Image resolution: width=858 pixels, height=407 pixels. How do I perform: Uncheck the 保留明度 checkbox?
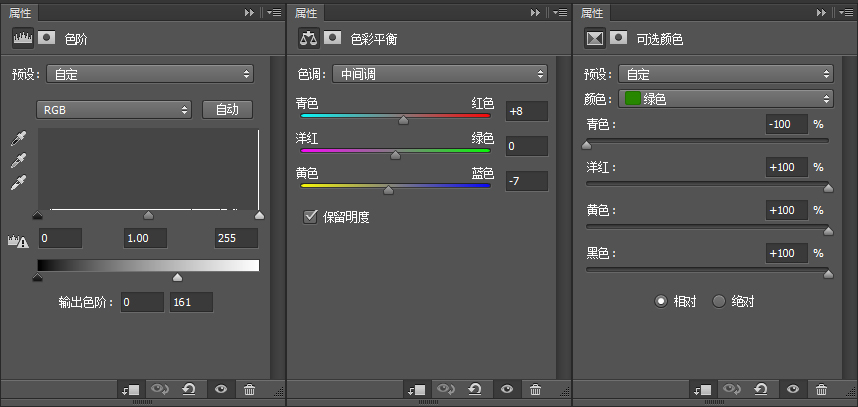coord(310,216)
